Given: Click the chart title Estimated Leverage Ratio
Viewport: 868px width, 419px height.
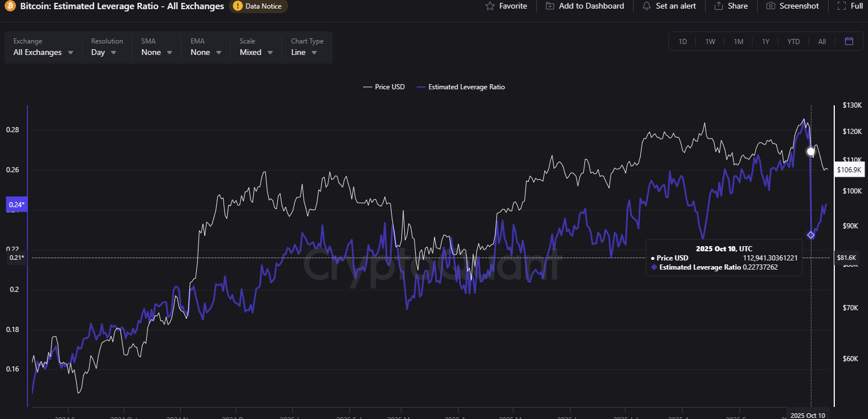Looking at the screenshot, I should pos(122,6).
